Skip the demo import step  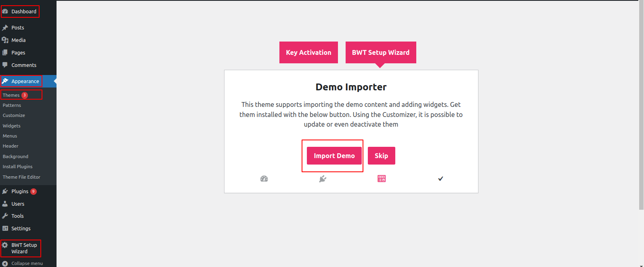tap(381, 156)
